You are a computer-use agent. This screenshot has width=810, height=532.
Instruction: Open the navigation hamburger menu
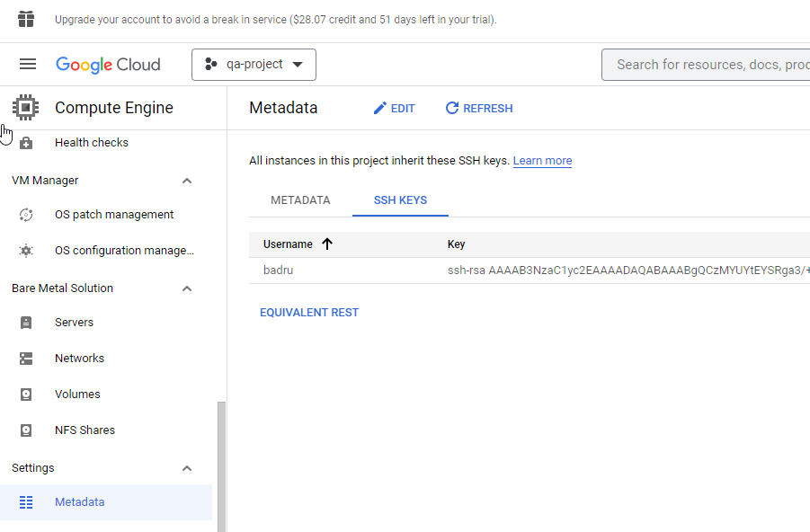coord(28,64)
